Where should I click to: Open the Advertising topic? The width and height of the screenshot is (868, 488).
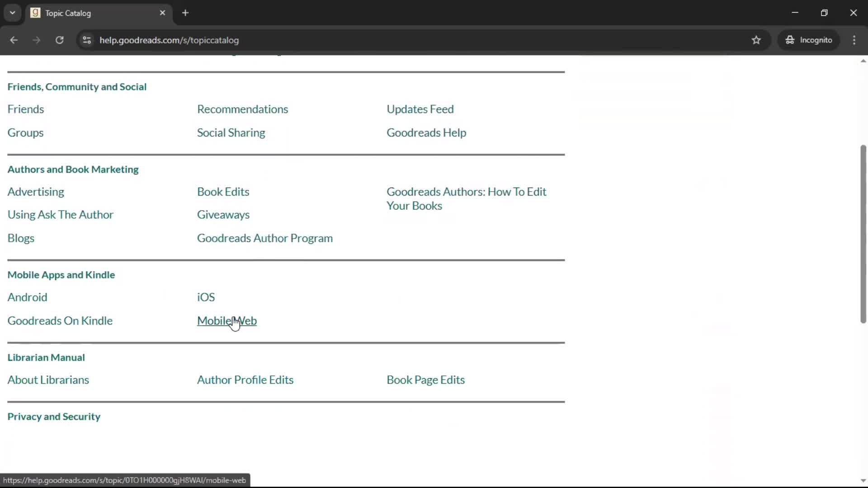tap(36, 192)
